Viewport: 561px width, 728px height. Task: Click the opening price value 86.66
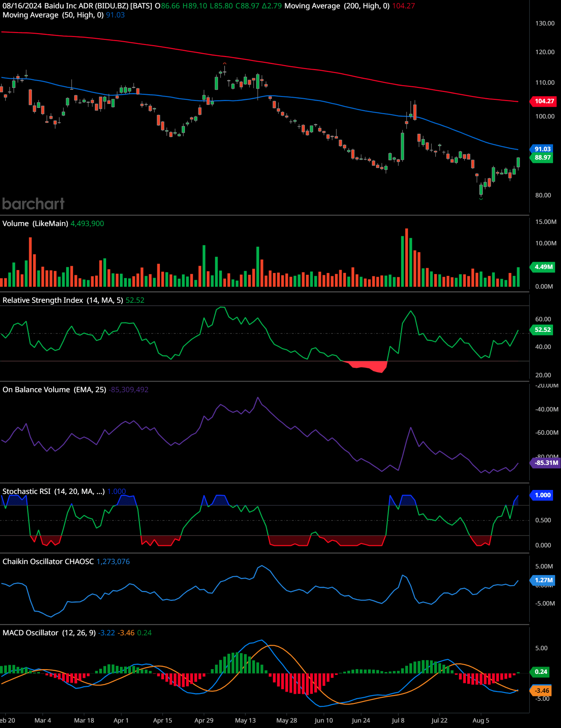pos(170,6)
